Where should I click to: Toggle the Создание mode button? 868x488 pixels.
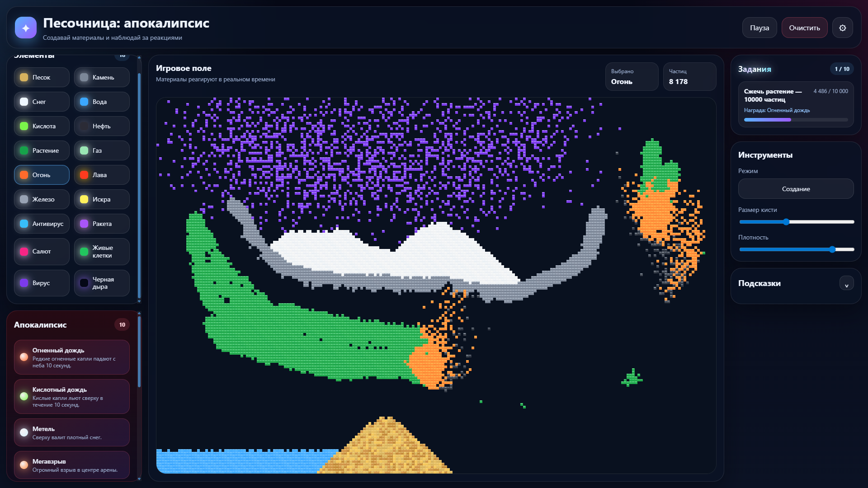pyautogui.click(x=796, y=189)
